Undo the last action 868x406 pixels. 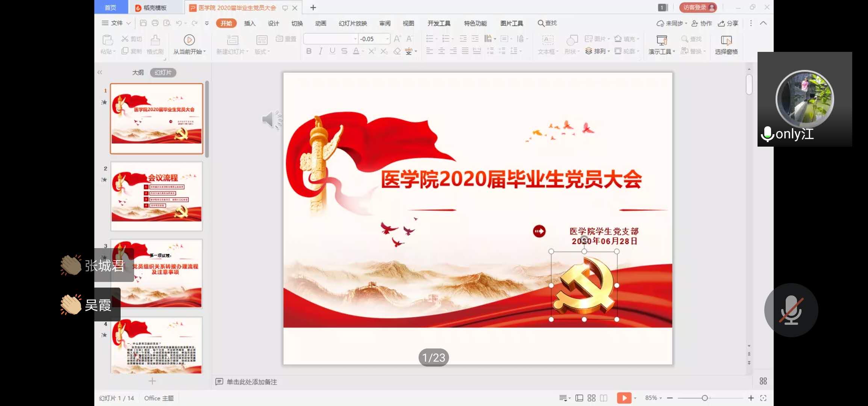(179, 23)
